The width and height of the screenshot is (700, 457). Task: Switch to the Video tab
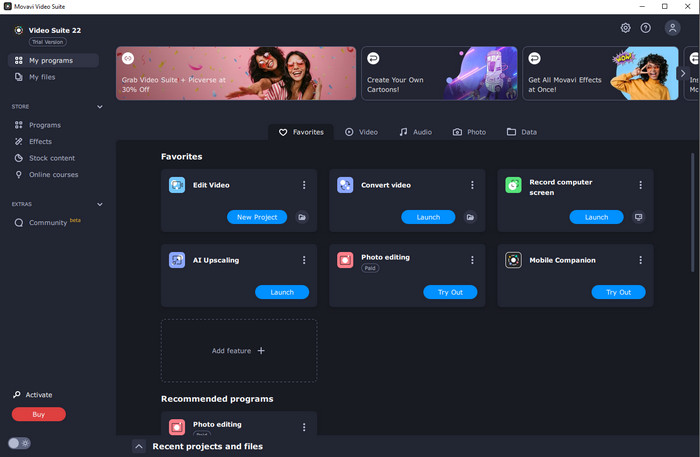(x=361, y=132)
